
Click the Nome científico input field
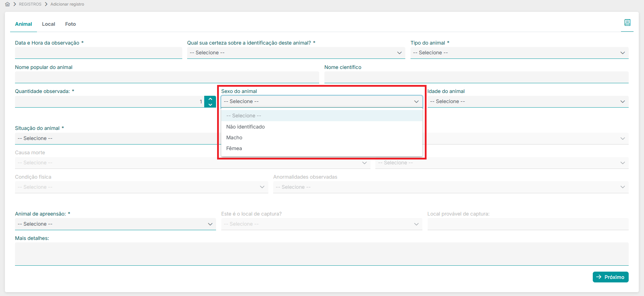476,77
